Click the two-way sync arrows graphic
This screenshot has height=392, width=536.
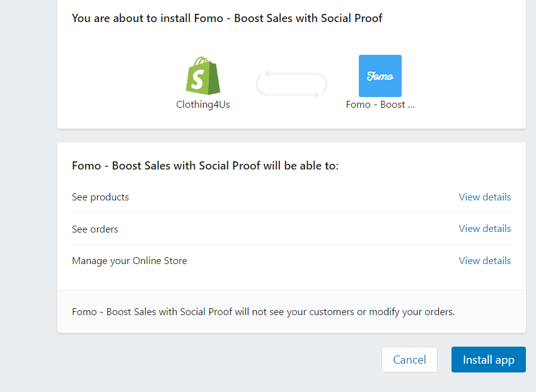291,84
